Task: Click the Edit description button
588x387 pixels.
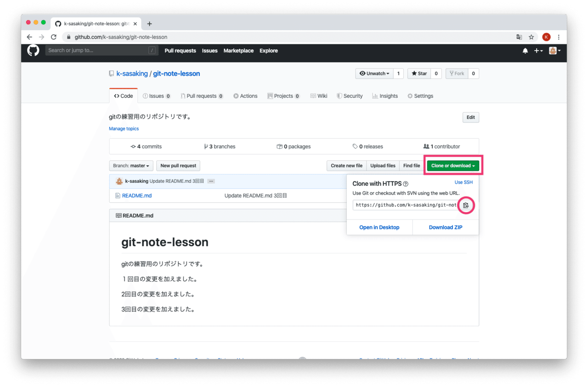Action: (x=471, y=118)
